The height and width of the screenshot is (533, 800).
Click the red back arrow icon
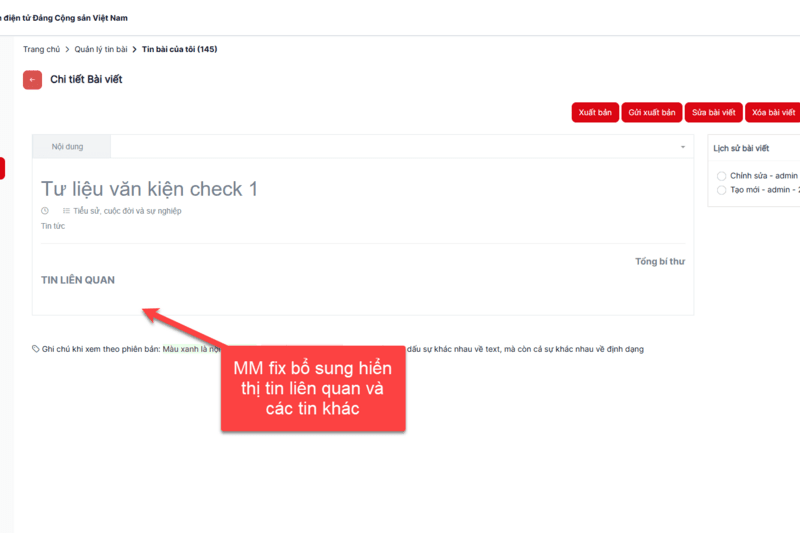pyautogui.click(x=32, y=80)
